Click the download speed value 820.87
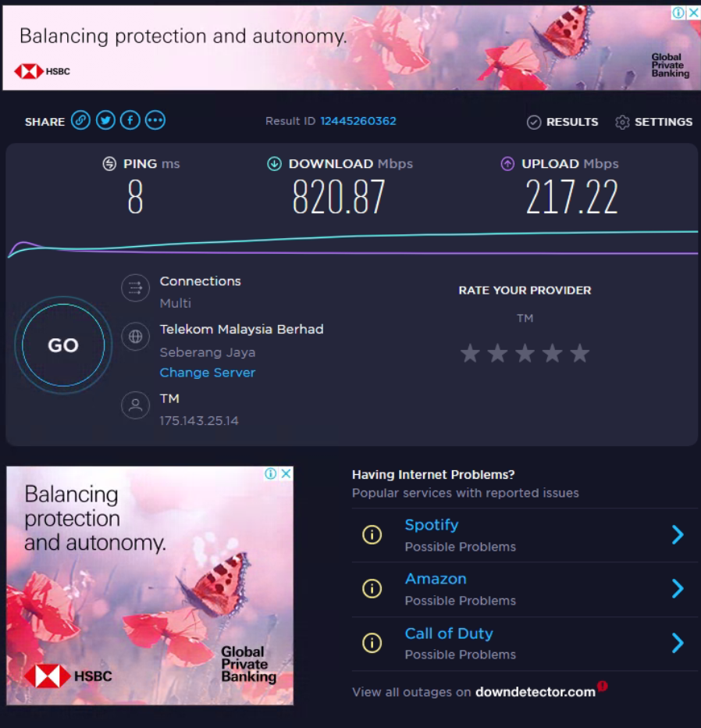Screen dimensions: 701x728 coord(339,198)
